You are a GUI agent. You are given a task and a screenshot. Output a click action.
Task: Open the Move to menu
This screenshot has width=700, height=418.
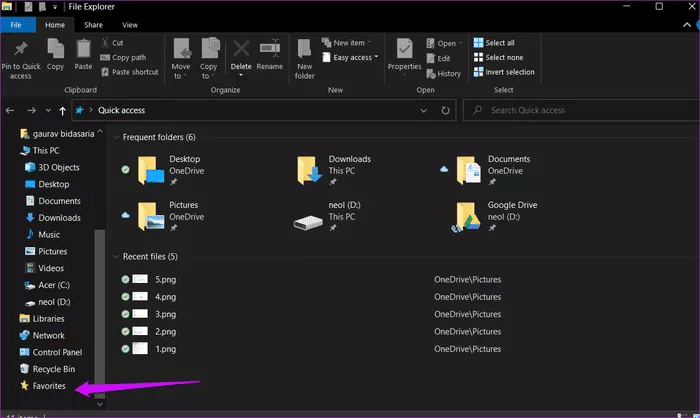pos(181,59)
